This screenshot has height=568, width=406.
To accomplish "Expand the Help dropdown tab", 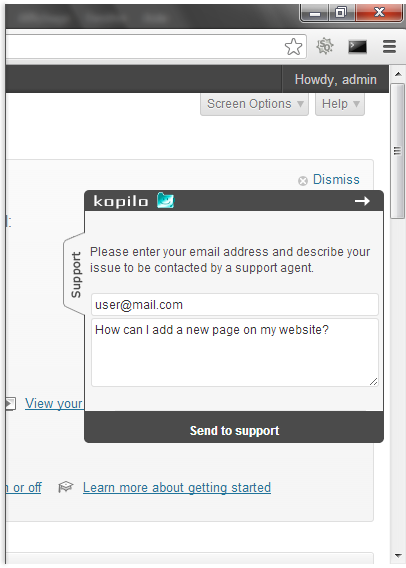I will [x=340, y=104].
